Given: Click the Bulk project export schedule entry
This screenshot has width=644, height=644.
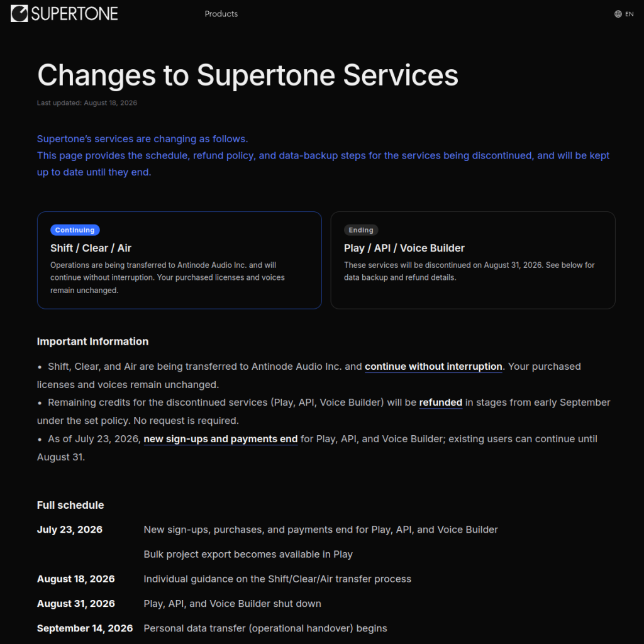Looking at the screenshot, I should (x=248, y=555).
